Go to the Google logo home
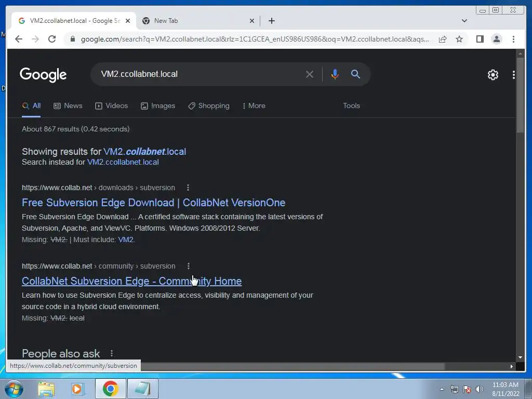The width and height of the screenshot is (532, 399). pos(43,75)
